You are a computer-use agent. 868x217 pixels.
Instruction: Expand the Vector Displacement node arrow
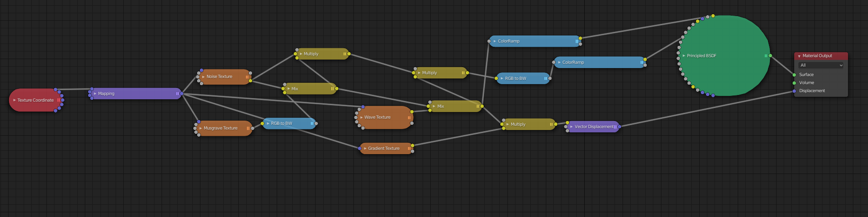tap(572, 127)
